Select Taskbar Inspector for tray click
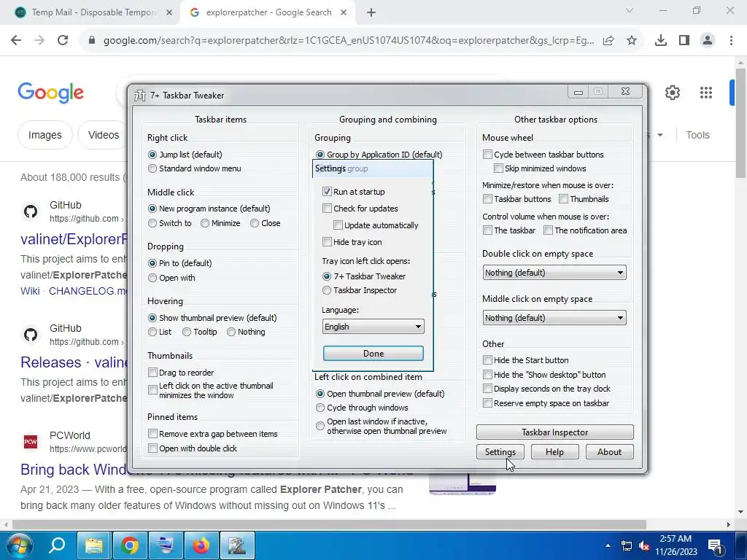Viewport: 747px width, 560px height. [x=327, y=290]
